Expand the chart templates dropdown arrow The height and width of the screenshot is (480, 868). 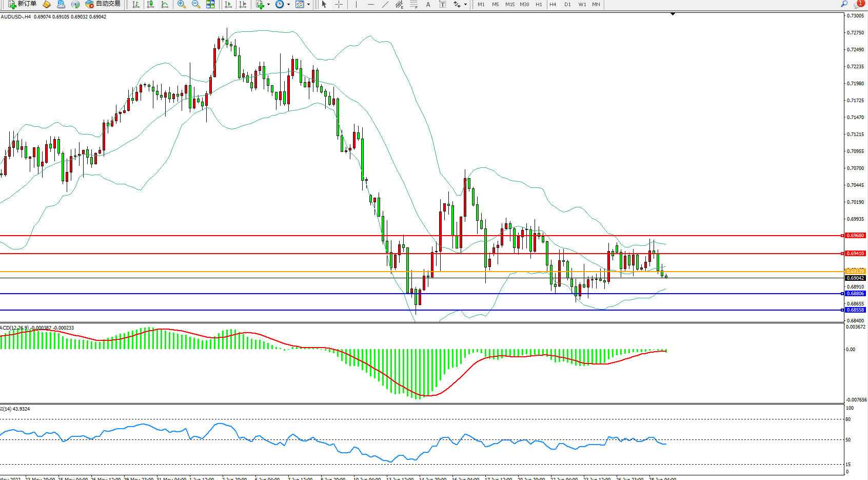click(308, 5)
